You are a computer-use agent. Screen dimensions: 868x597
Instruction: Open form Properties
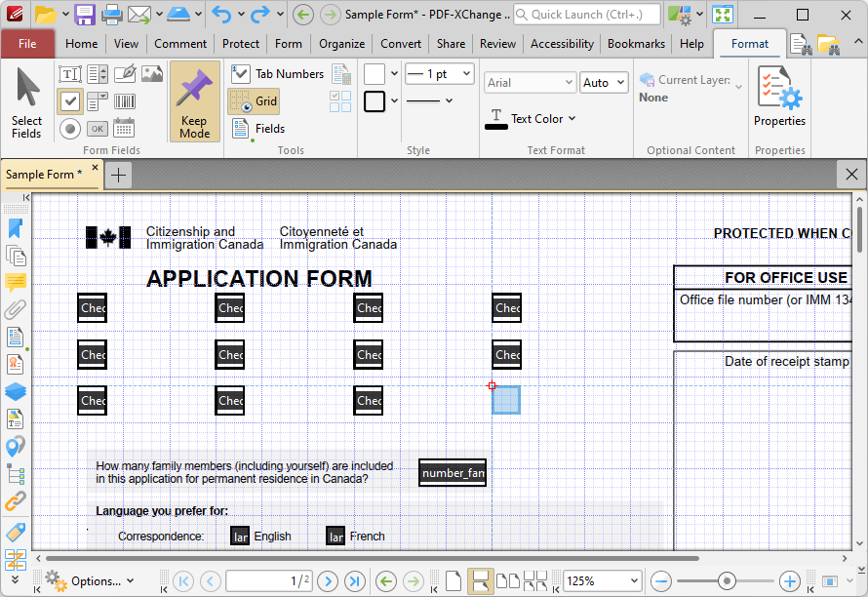tap(779, 97)
